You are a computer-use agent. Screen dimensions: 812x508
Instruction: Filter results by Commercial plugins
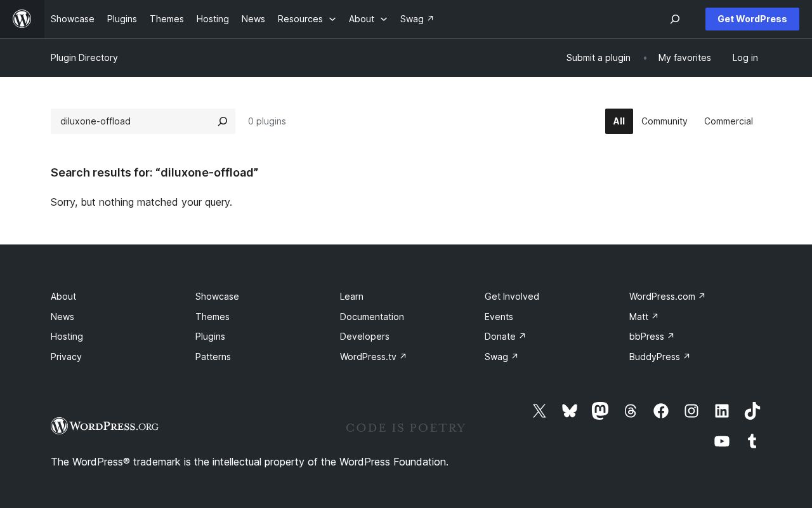728,121
